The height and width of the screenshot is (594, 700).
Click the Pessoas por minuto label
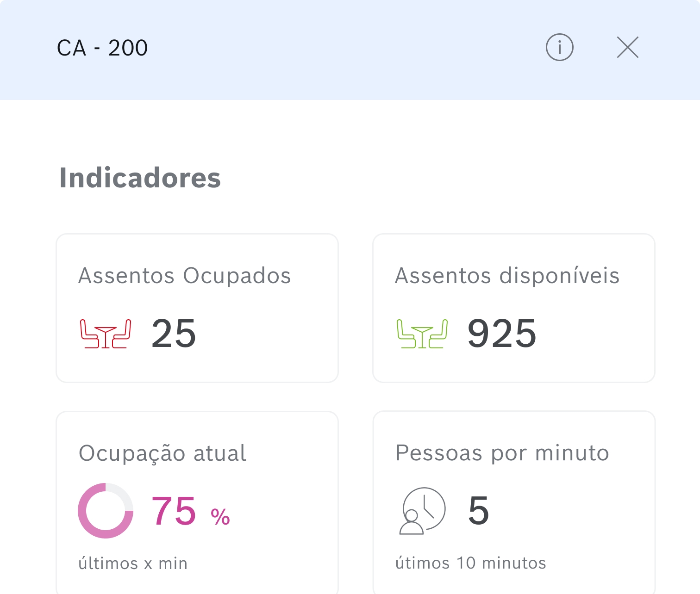tap(502, 453)
